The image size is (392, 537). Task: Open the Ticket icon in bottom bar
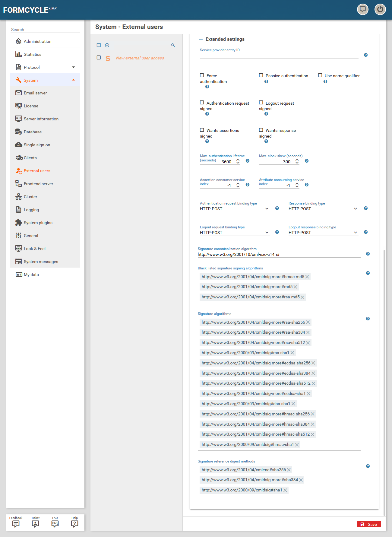coord(35,523)
